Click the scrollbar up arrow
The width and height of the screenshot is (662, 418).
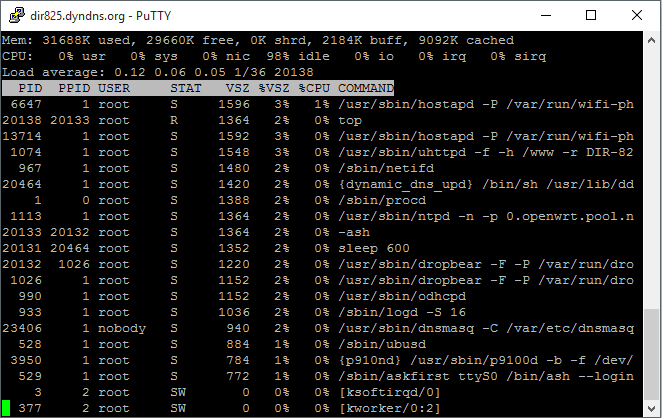click(x=651, y=41)
